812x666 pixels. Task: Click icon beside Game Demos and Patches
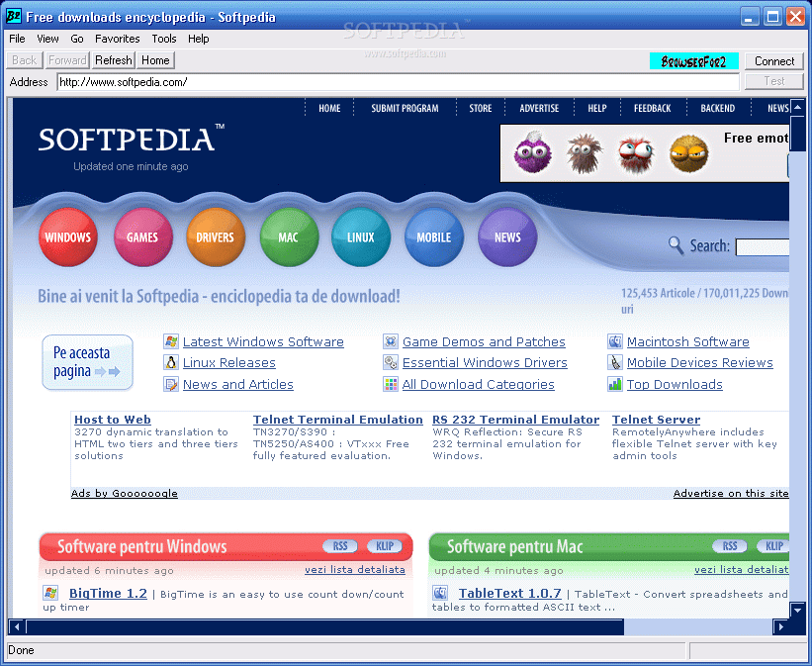pos(391,341)
